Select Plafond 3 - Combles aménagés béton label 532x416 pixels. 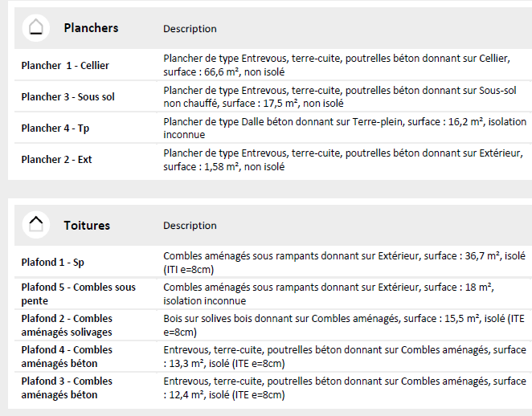[x=67, y=388]
